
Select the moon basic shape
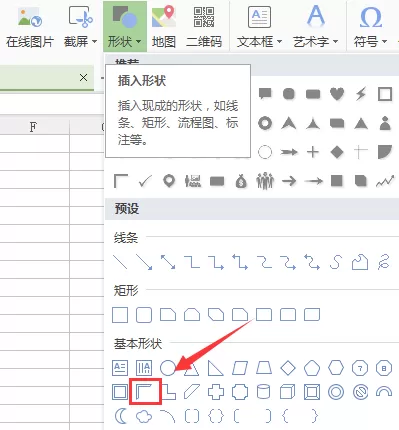121,416
